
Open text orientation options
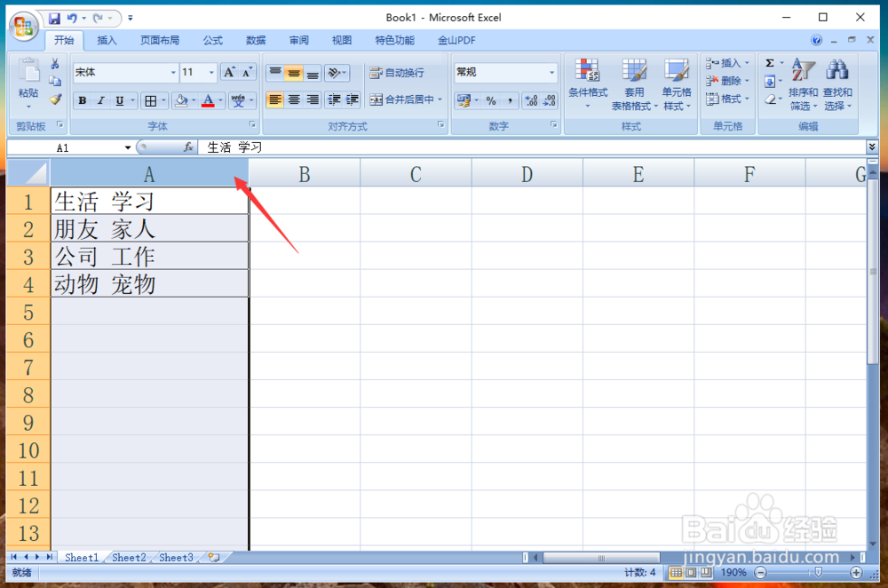point(337,73)
